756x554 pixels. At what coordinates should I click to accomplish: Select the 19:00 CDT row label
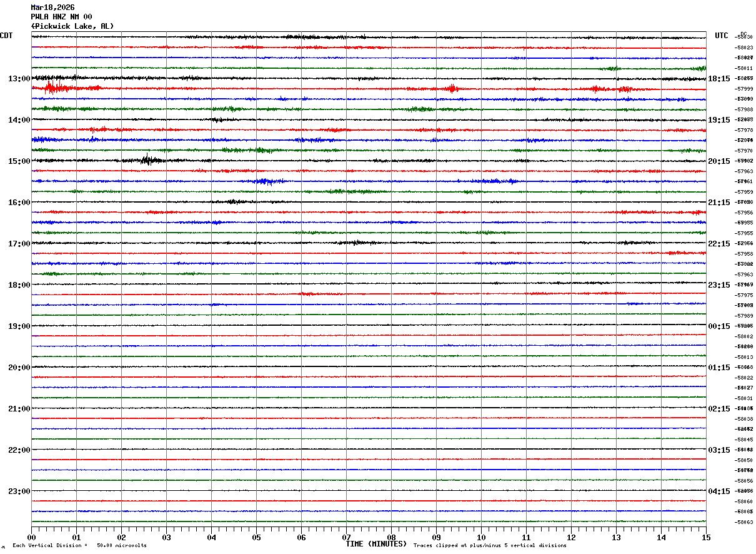tap(19, 326)
